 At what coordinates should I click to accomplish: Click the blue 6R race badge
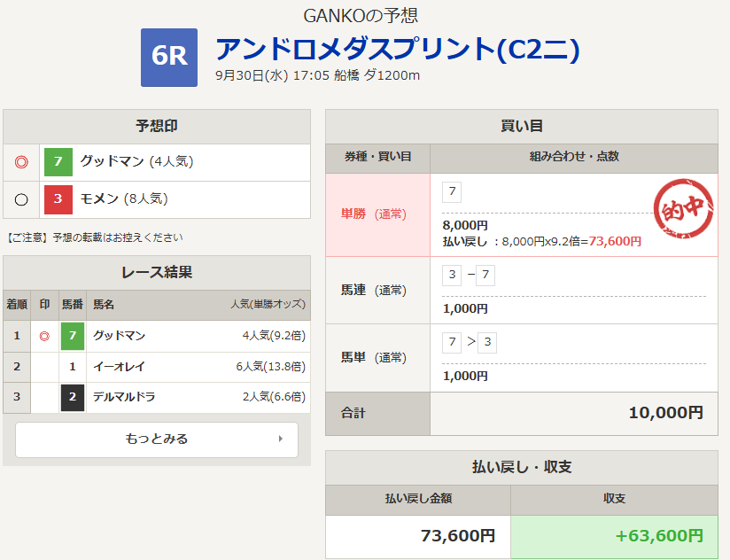click(x=169, y=58)
